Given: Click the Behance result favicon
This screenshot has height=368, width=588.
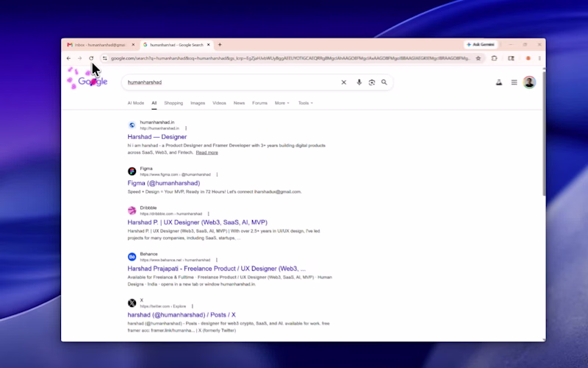Looking at the screenshot, I should click(x=132, y=256).
